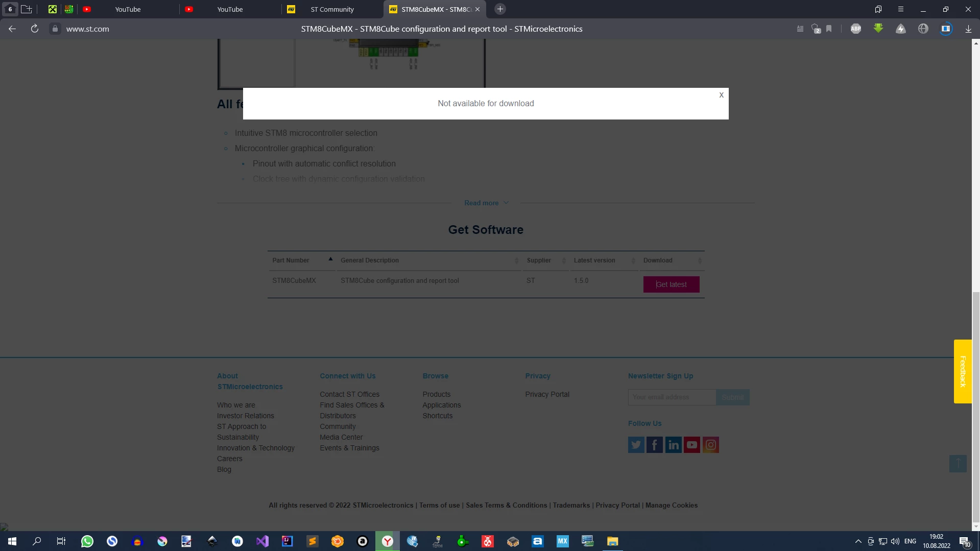Sort table by Part Number column
The image size is (980, 551).
[302, 260]
